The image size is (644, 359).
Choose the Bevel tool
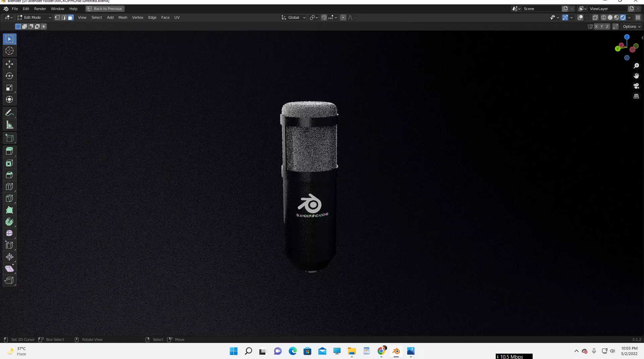9,175
